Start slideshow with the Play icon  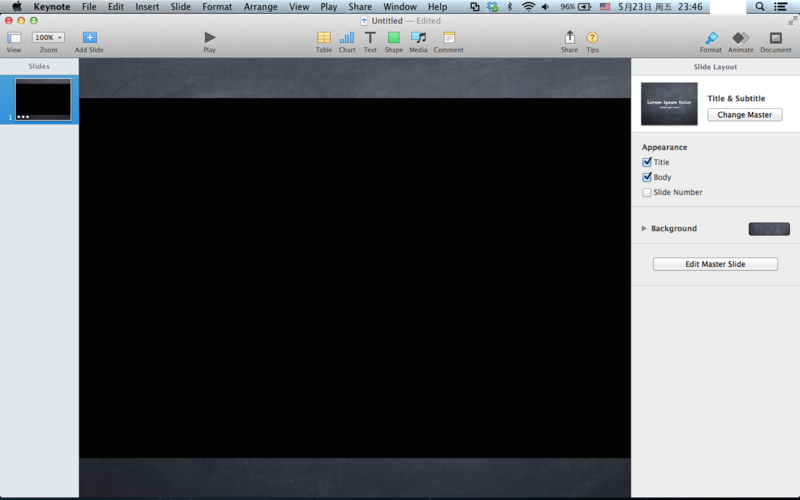tap(210, 37)
